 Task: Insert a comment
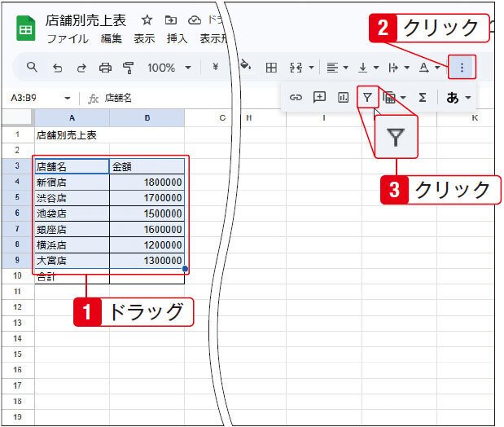click(x=319, y=97)
